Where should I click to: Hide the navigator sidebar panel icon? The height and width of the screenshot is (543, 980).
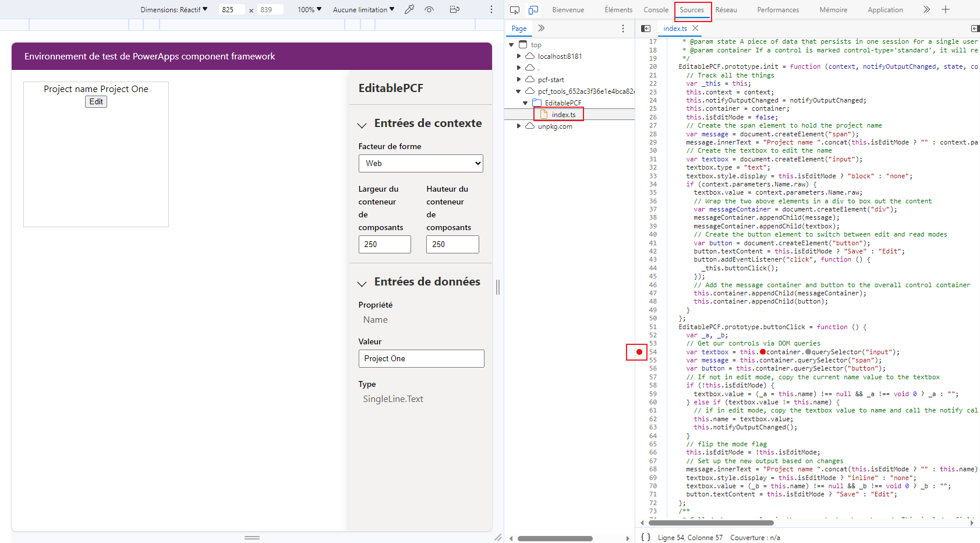pyautogui.click(x=646, y=29)
